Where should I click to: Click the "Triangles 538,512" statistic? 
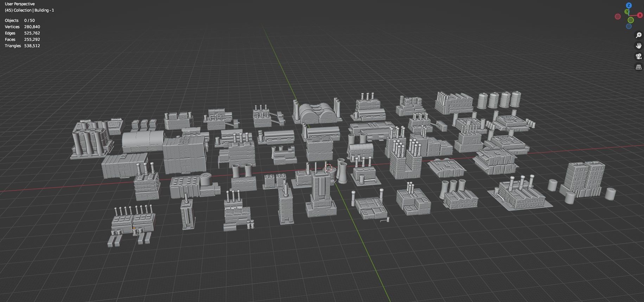click(22, 46)
